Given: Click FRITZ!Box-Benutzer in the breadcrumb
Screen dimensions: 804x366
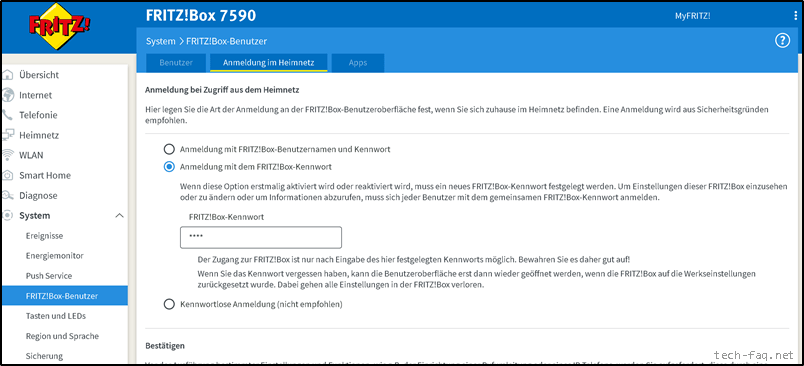Looking at the screenshot, I should click(x=226, y=41).
